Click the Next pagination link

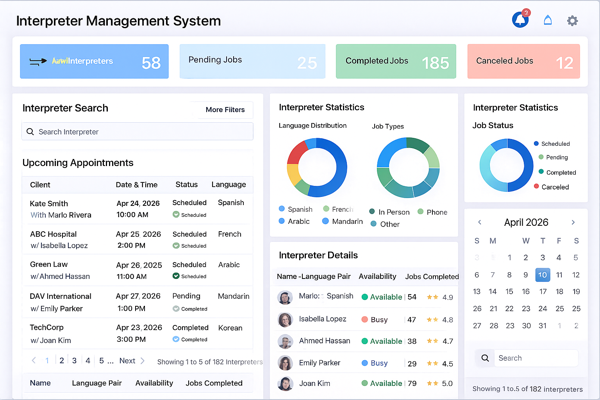coord(127,361)
